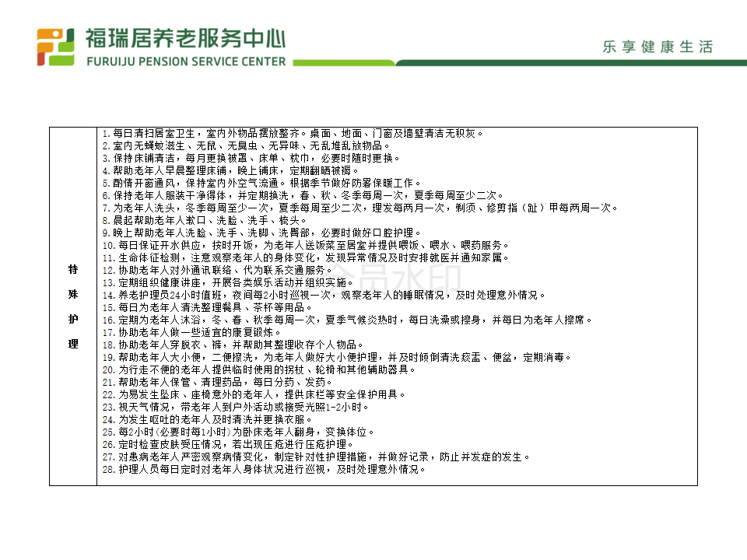The width and height of the screenshot is (747, 560).
Task: Select item 3 about 保持床铺清洁
Action: 251,158
